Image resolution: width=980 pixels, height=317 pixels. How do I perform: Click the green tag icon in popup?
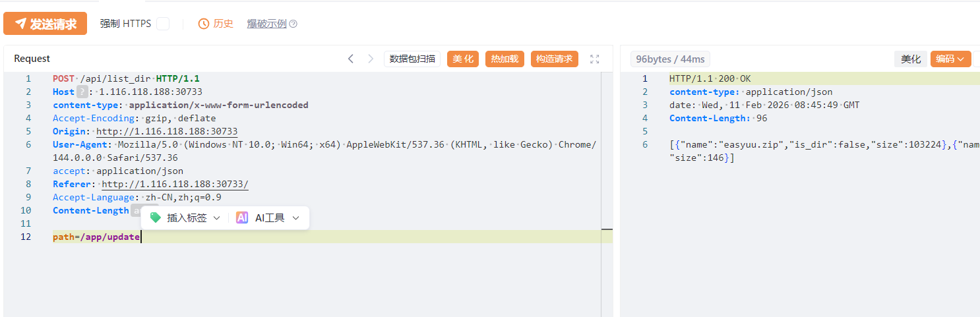pyautogui.click(x=156, y=217)
